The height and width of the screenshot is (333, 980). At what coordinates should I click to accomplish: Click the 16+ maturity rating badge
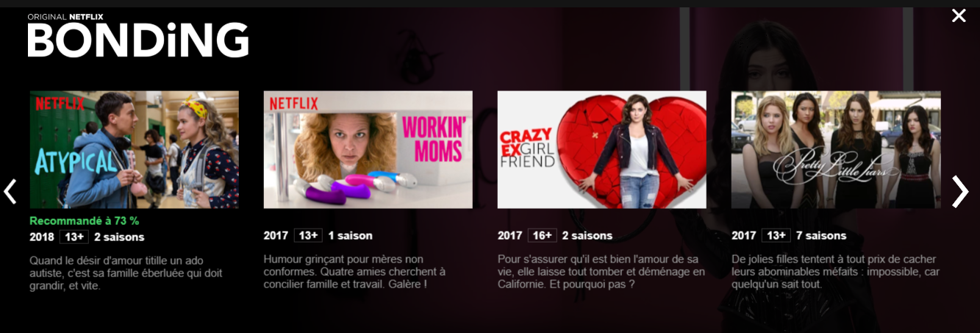pos(542,235)
